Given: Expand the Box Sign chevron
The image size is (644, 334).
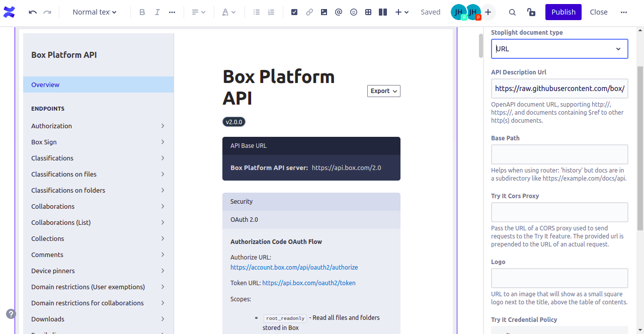Looking at the screenshot, I should point(163,142).
